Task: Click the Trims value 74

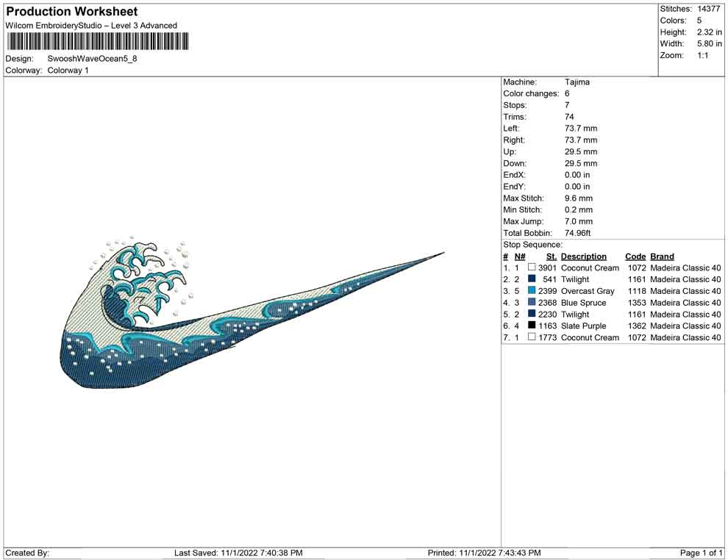Action: (569, 116)
